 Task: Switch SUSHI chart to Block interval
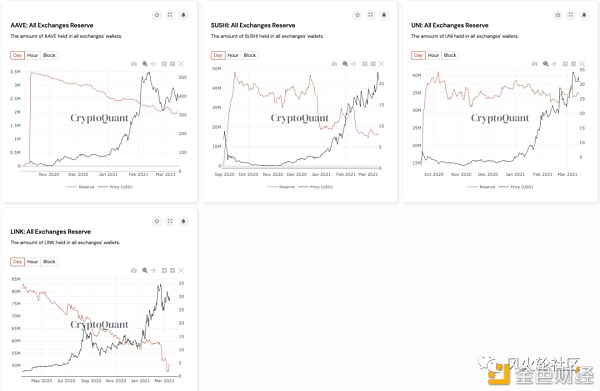coord(249,55)
